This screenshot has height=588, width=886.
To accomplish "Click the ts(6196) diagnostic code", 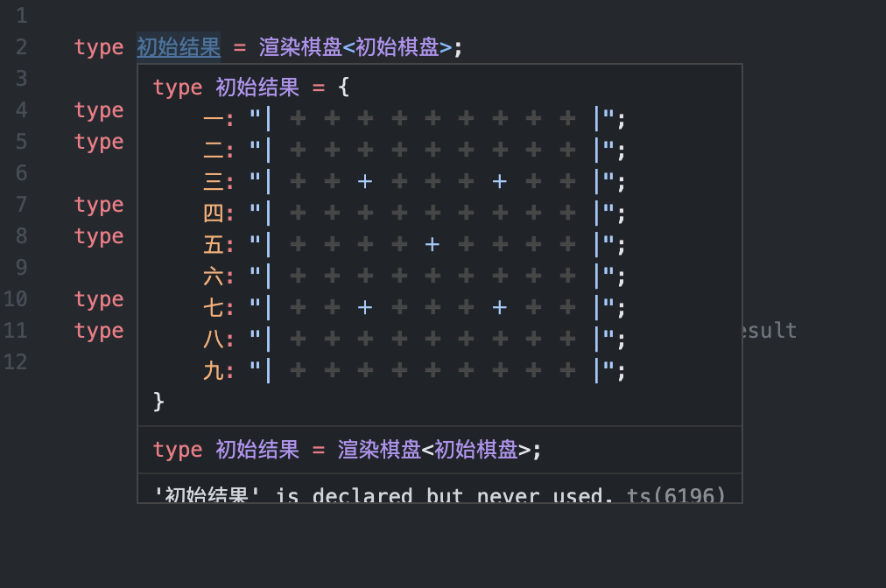I will (x=676, y=494).
